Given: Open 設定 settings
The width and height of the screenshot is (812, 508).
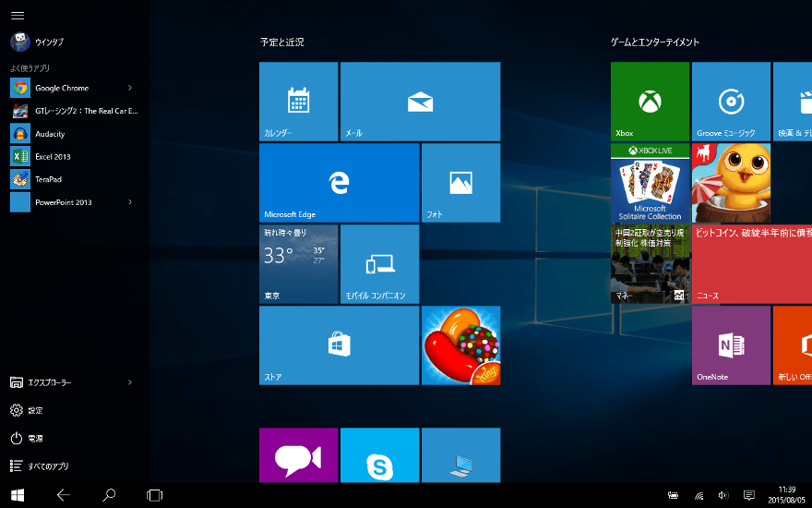Looking at the screenshot, I should (26, 410).
